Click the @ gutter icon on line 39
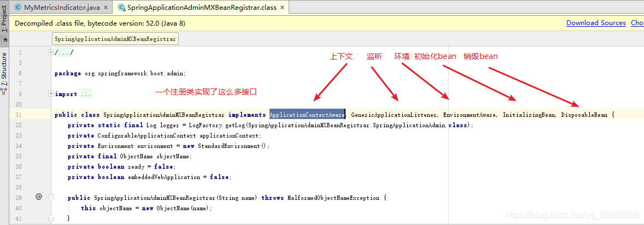This screenshot has height=225, width=644. pyautogui.click(x=39, y=197)
